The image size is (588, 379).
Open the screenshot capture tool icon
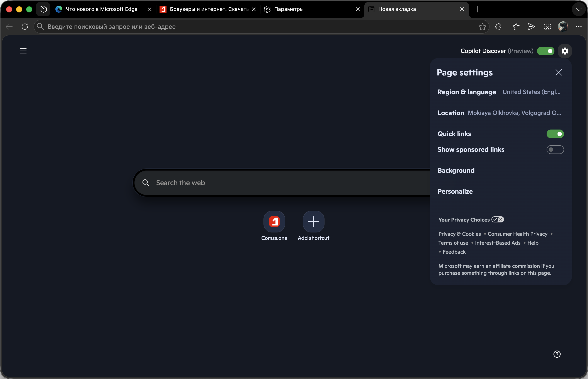(547, 27)
